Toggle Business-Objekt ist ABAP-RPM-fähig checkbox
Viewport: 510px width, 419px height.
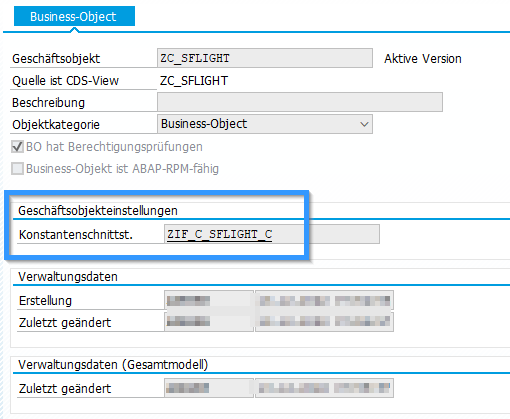(x=17, y=169)
